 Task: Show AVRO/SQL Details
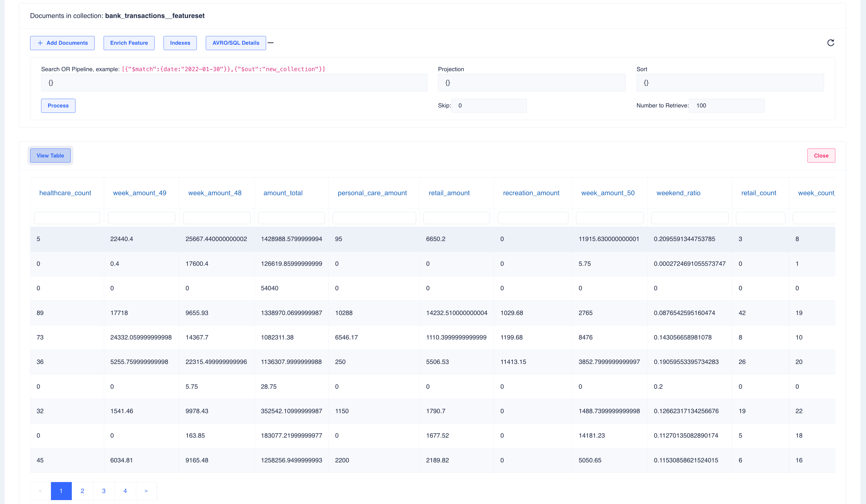coord(235,43)
